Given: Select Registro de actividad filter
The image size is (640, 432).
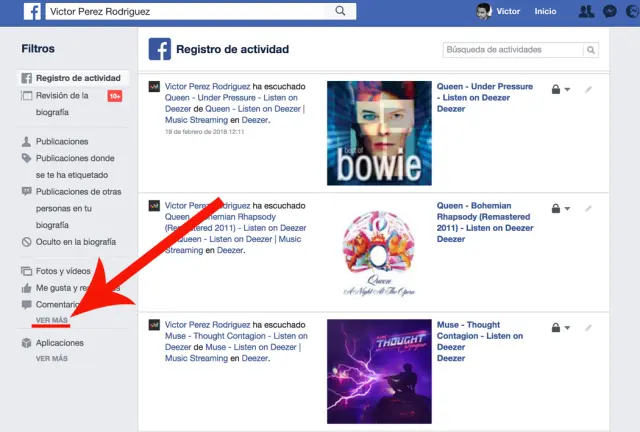Looking at the screenshot, I should [77, 78].
